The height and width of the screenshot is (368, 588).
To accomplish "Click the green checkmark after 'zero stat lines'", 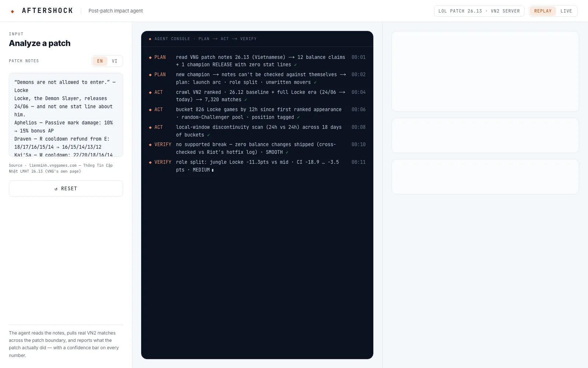I will (x=295, y=65).
